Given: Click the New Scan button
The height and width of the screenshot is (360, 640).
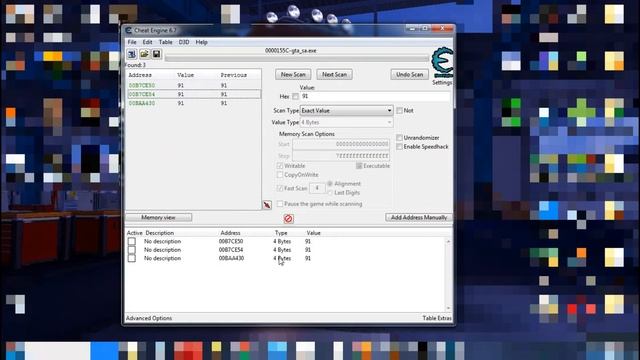Looking at the screenshot, I should (x=293, y=74).
